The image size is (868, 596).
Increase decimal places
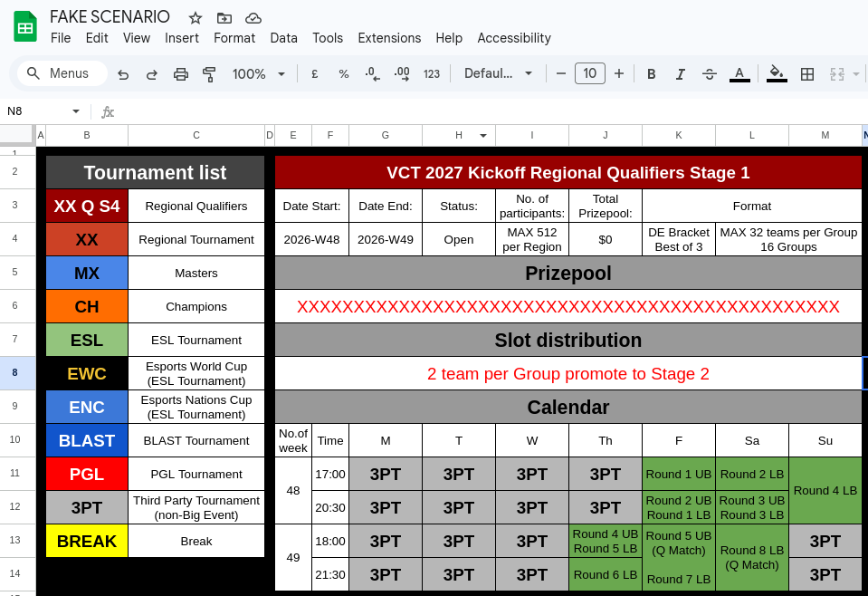click(402, 73)
